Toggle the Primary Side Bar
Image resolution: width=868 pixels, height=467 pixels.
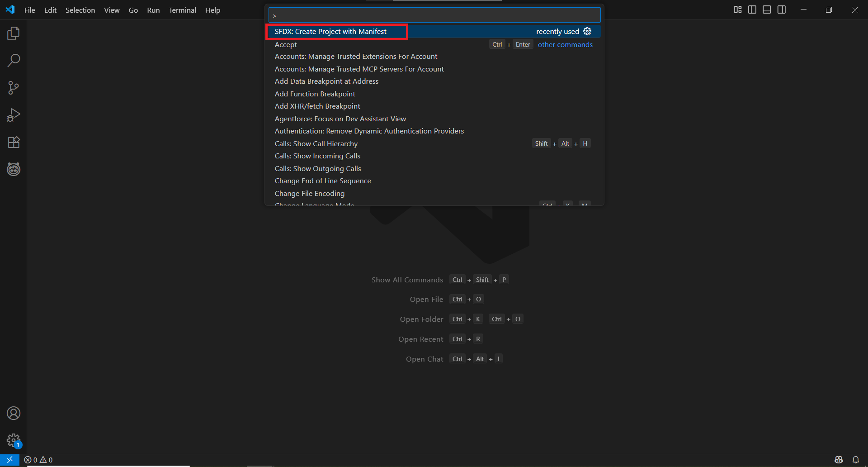click(x=752, y=10)
